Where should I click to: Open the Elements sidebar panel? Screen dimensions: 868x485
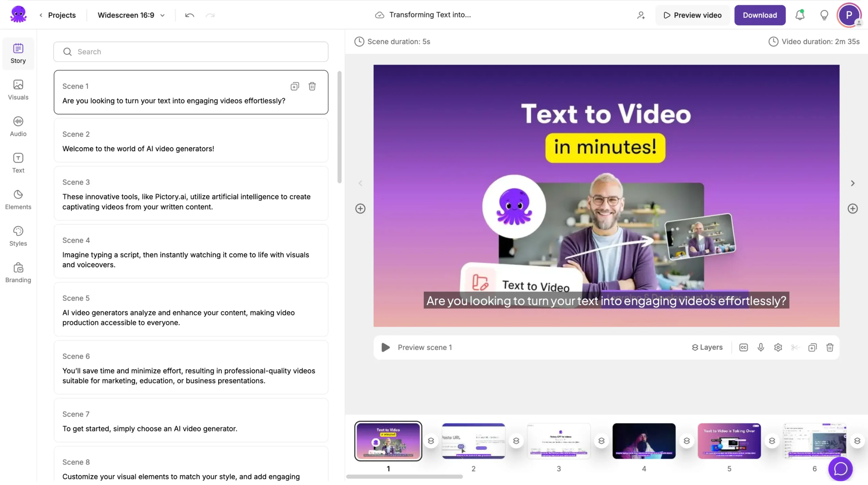click(18, 200)
